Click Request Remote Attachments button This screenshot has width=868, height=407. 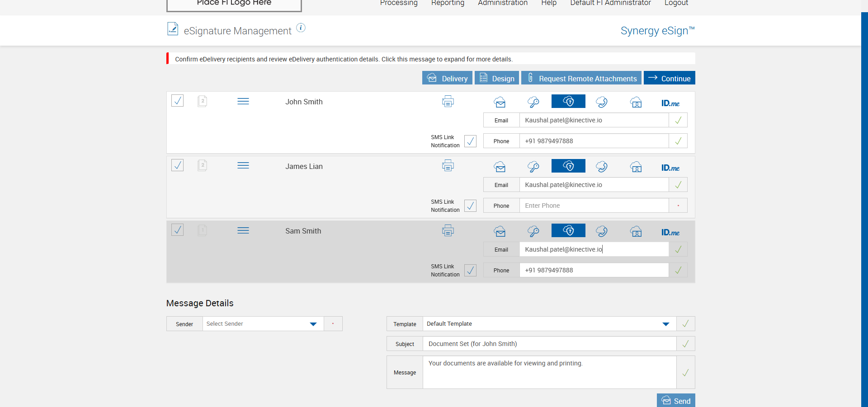click(581, 78)
